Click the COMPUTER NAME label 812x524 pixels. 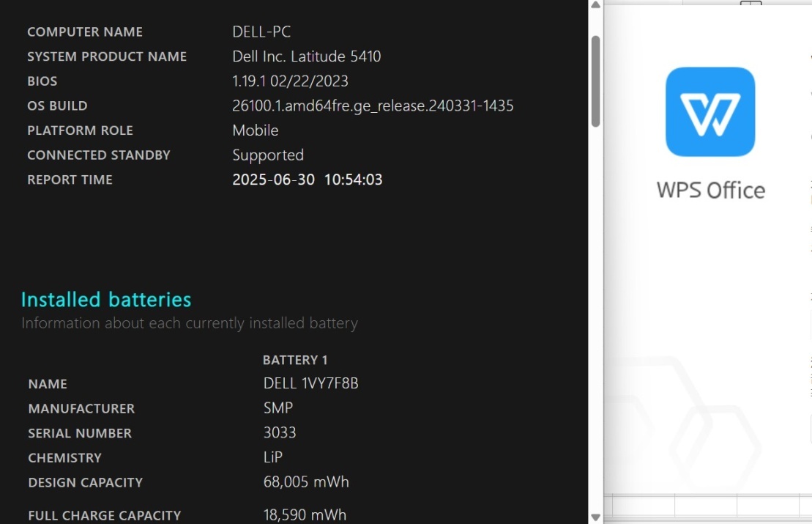click(x=85, y=32)
